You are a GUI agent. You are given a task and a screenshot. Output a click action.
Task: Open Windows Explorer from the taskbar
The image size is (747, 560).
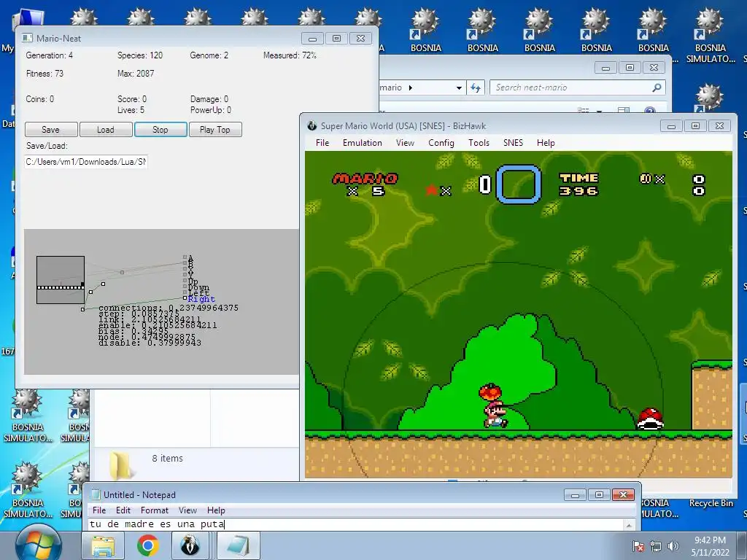click(x=104, y=545)
